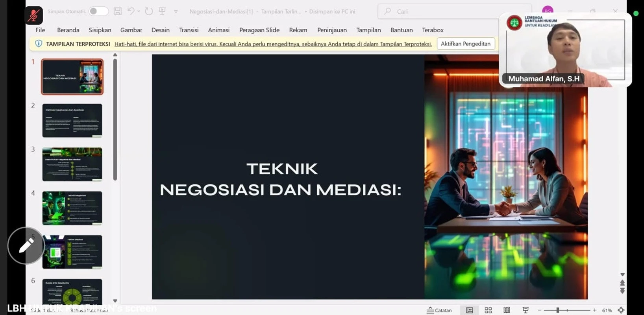Image resolution: width=644 pixels, height=315 pixels.
Task: Go to previous slide double-arrow icon
Action: click(x=622, y=283)
